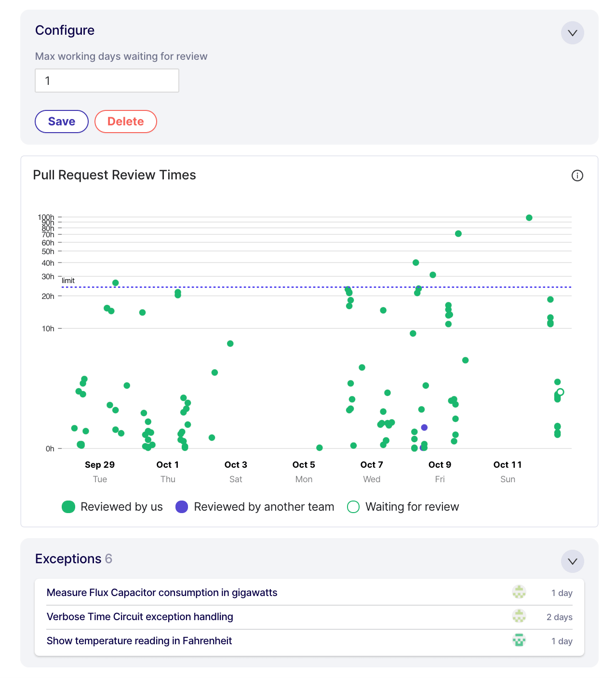
Task: Click the Save button
Action: (62, 122)
